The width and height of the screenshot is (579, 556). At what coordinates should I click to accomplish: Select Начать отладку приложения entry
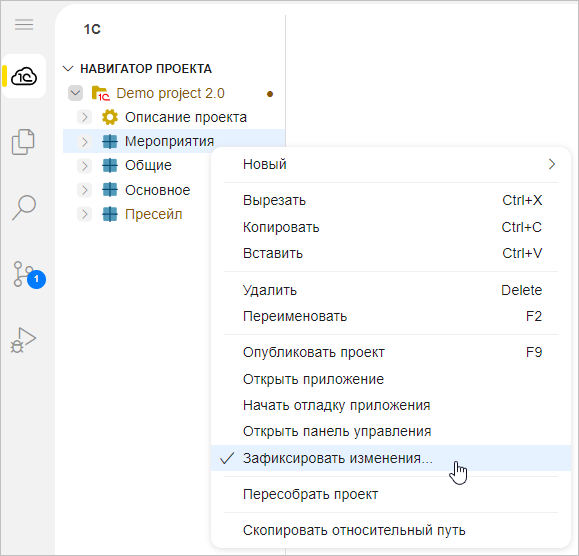pyautogui.click(x=391, y=405)
